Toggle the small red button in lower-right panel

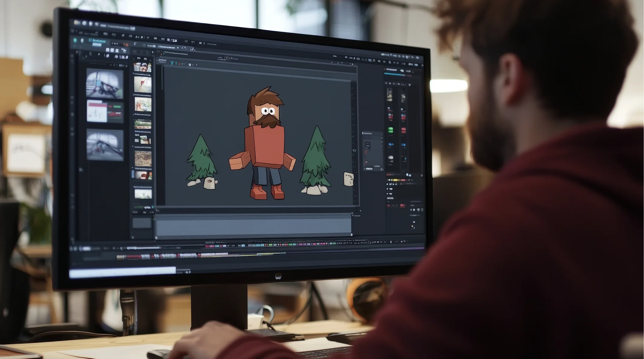pos(402,206)
